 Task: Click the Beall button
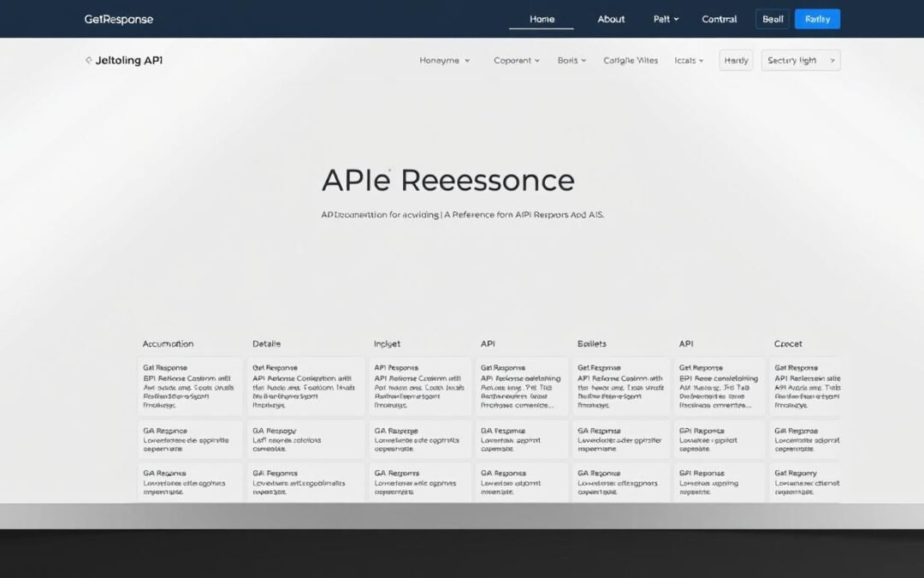point(772,18)
